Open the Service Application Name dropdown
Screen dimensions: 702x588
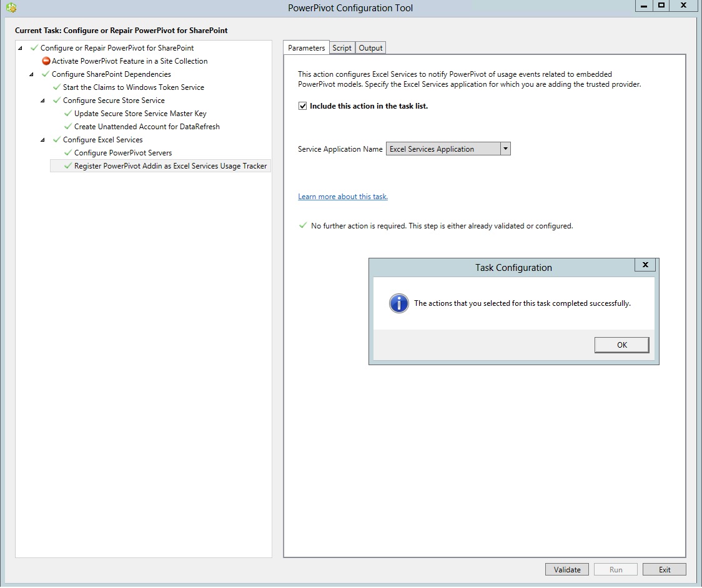(504, 149)
